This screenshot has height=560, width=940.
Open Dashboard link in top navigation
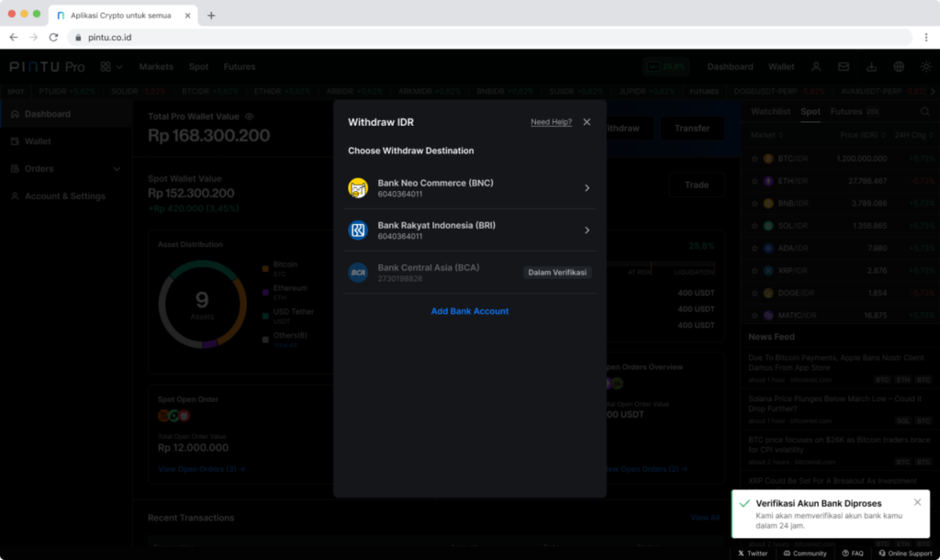pyautogui.click(x=730, y=66)
